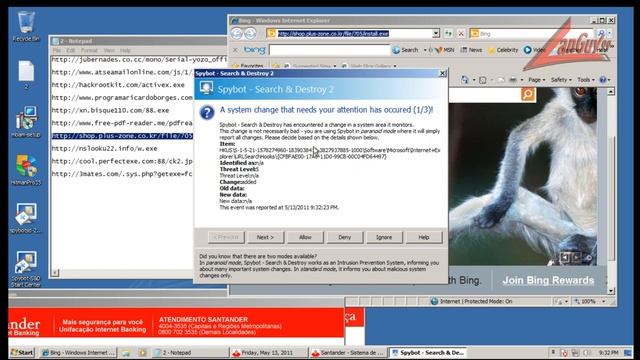Viewport: 640px width, 360px height.
Task: Switch to Friday, May 13, 2011 taskbar item
Action: click(269, 353)
